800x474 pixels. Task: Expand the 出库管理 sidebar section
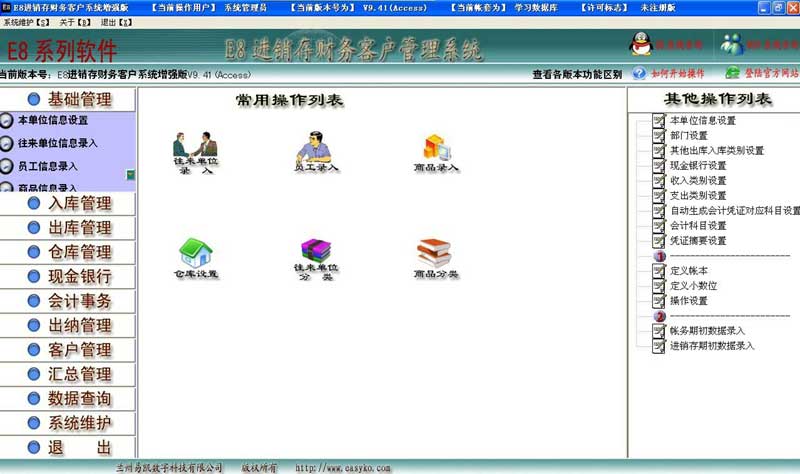tap(68, 228)
